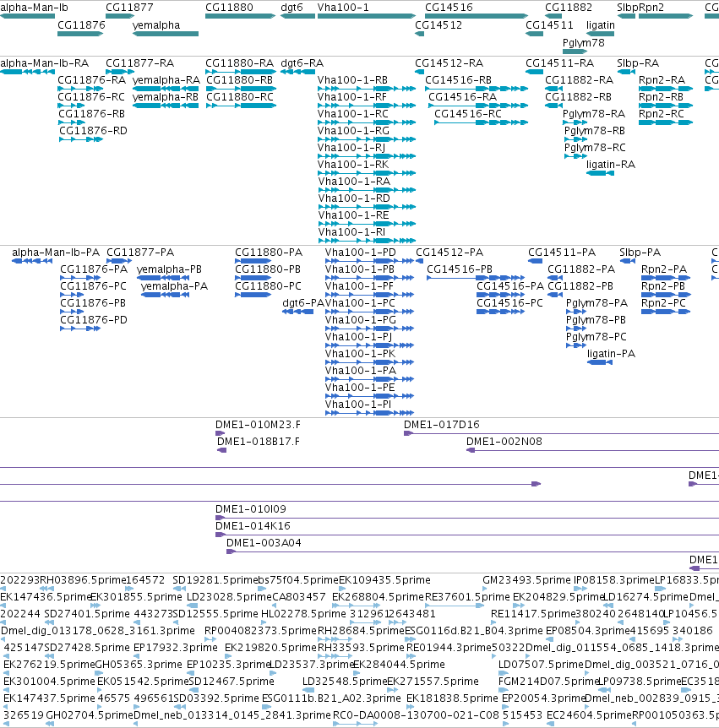Screen dimensions: 719x728
Task: Select the ligatin-RA transcript label
Action: 611,165
